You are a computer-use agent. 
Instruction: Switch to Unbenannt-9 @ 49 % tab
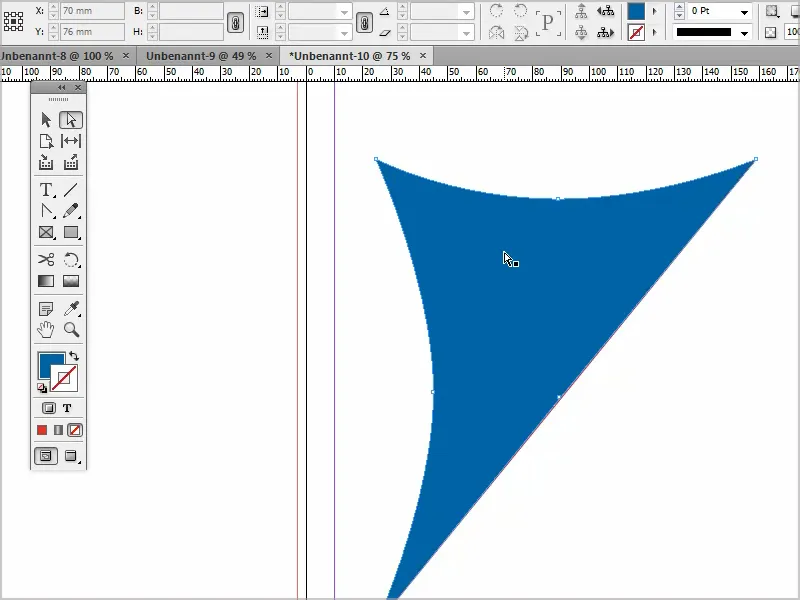tap(201, 56)
